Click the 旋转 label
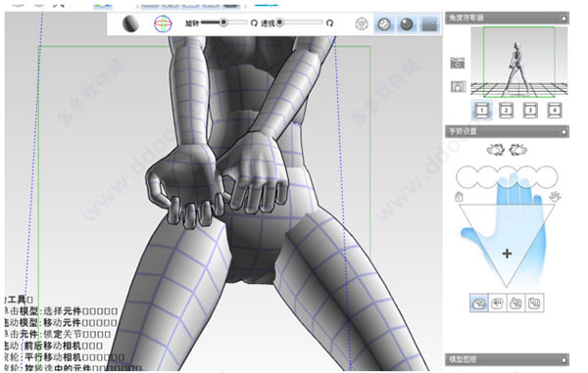 (x=192, y=23)
